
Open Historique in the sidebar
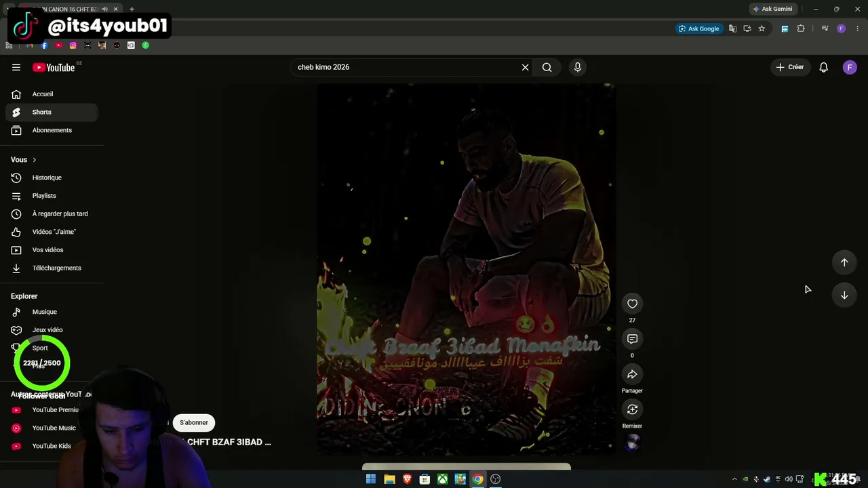pos(51,178)
